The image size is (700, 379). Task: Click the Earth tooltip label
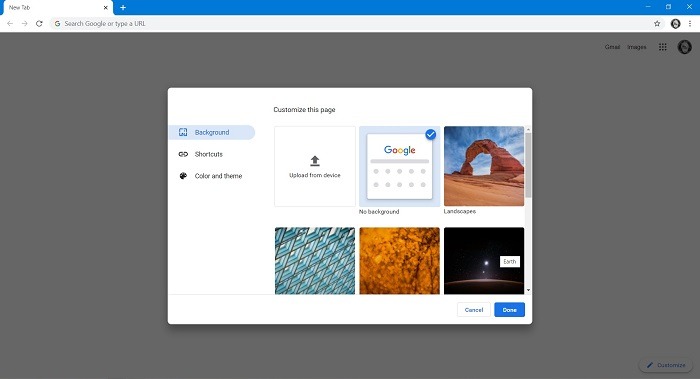[509, 262]
